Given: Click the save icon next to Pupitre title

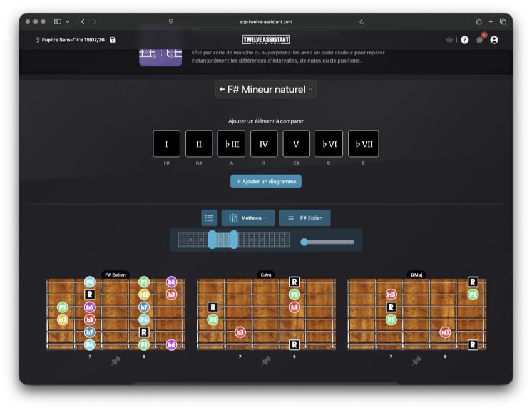Looking at the screenshot, I should (113, 40).
